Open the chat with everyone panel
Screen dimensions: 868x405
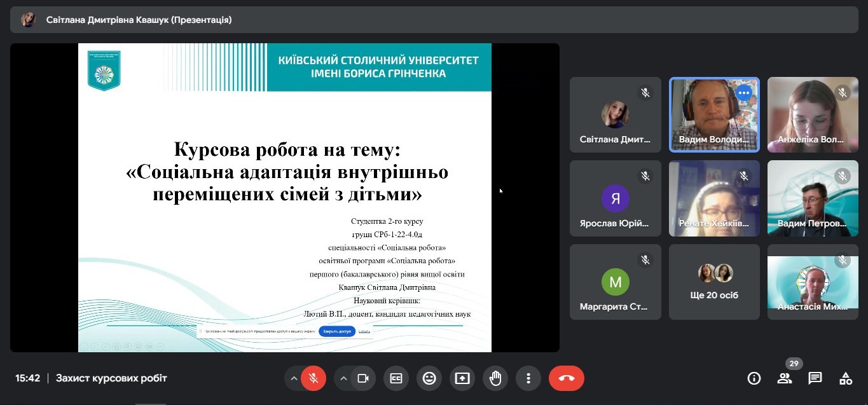coord(815,378)
